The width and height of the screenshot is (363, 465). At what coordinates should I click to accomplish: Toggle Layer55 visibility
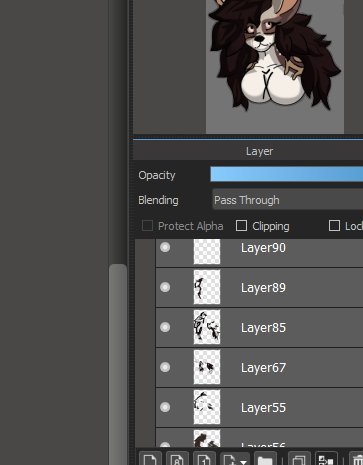pos(165,407)
